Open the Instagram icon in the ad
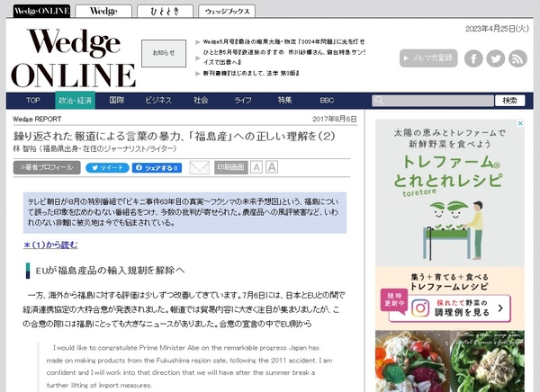The image size is (540, 392). click(x=420, y=307)
